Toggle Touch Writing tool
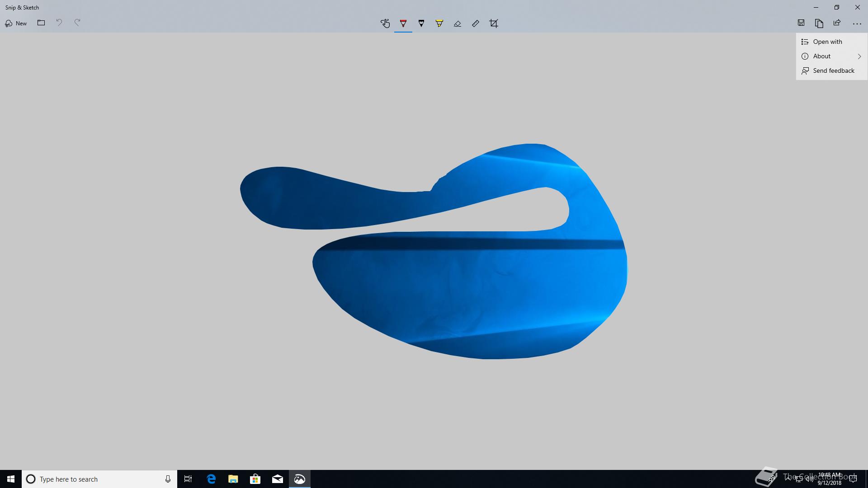The height and width of the screenshot is (488, 868). pyautogui.click(x=385, y=23)
